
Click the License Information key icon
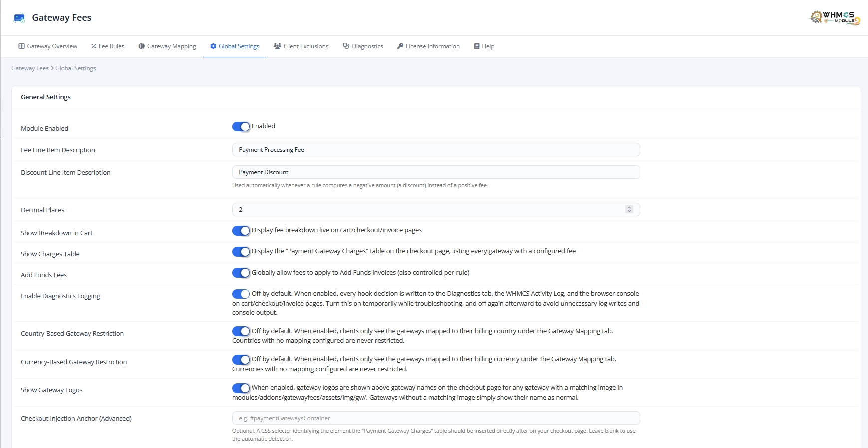tap(400, 46)
